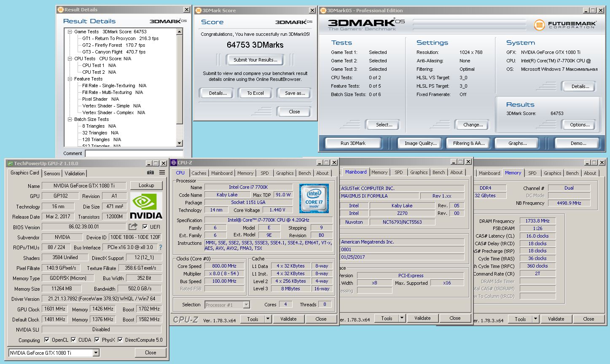The height and width of the screenshot is (364, 610).
Task: Click Validate in the CPU-Z Memory window
Action: (556, 319)
